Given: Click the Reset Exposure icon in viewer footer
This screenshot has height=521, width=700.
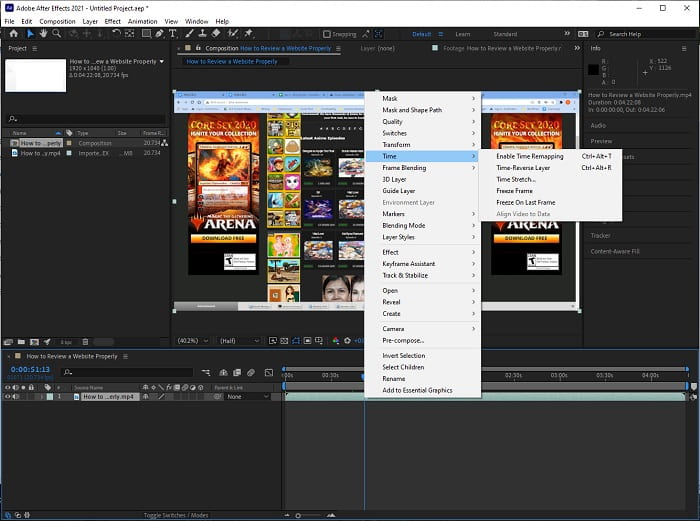Looking at the screenshot, I should (347, 341).
